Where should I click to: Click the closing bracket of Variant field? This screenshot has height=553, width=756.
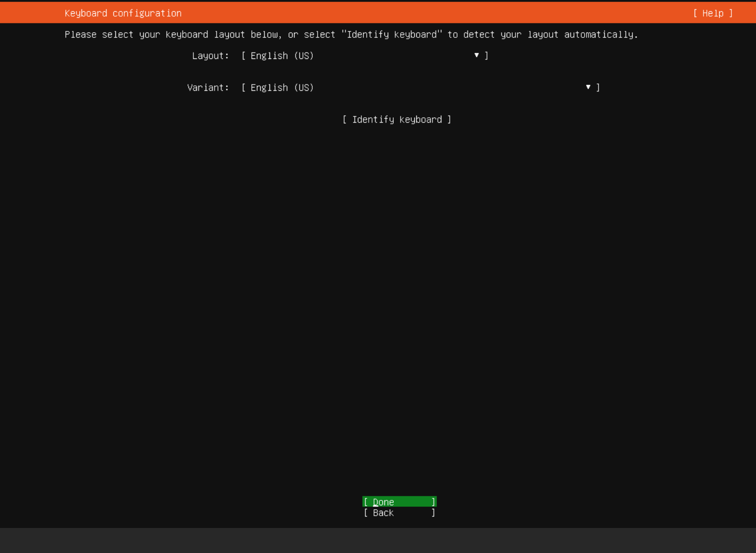pyautogui.click(x=598, y=87)
